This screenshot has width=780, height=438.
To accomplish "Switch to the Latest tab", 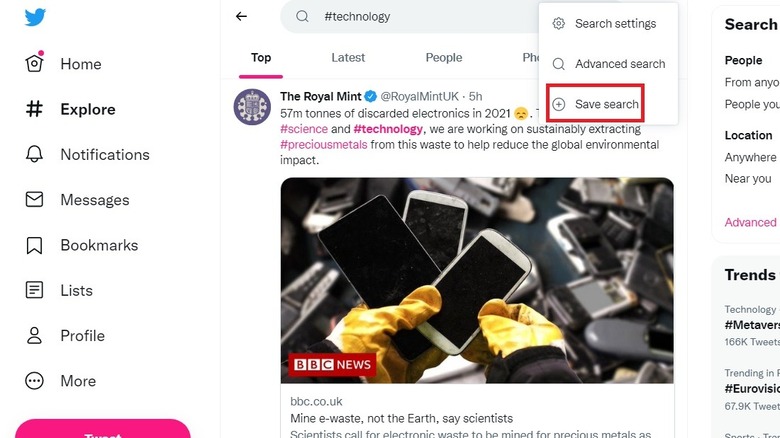I will pyautogui.click(x=348, y=58).
